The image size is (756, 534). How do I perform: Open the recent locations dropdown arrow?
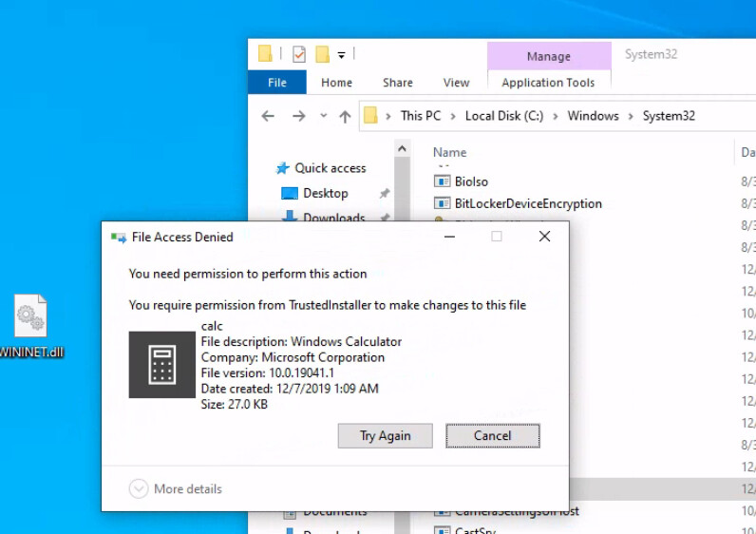[323, 116]
